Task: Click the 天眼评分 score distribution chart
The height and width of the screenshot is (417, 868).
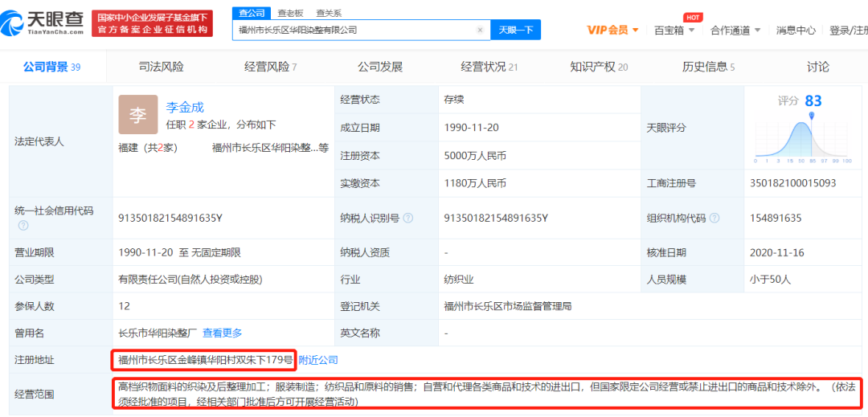Action: pyautogui.click(x=803, y=139)
